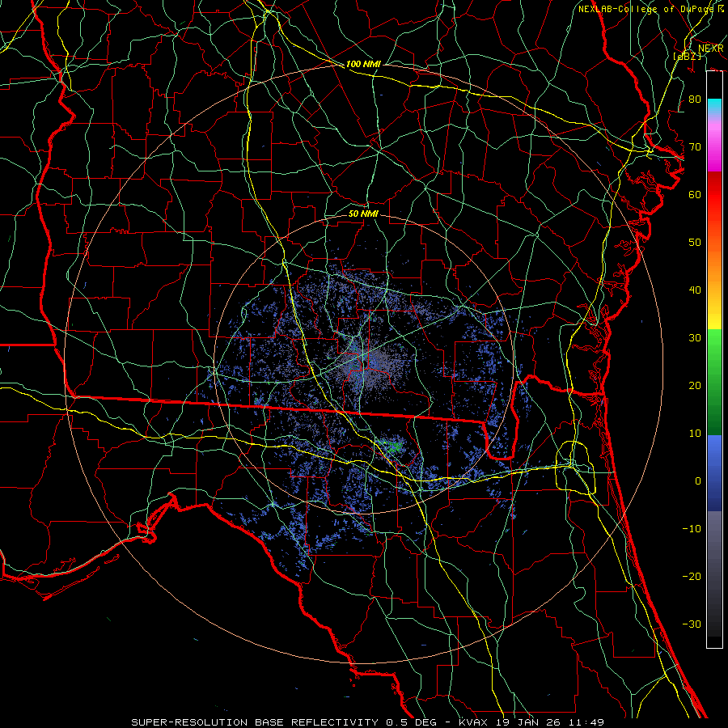Click the -10 value on the dBZ scale

pos(692,529)
